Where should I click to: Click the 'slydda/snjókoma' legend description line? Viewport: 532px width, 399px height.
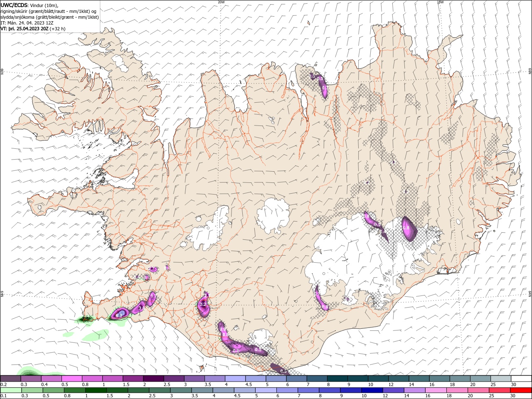(49, 17)
